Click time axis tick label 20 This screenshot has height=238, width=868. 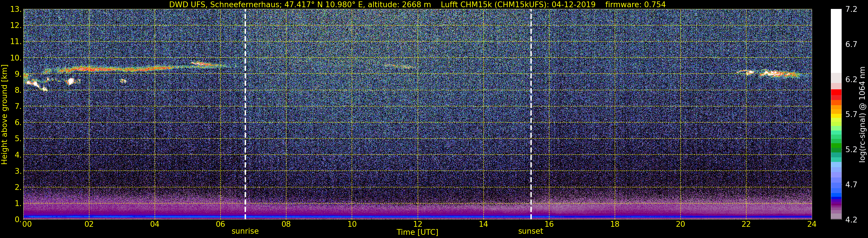(680, 224)
